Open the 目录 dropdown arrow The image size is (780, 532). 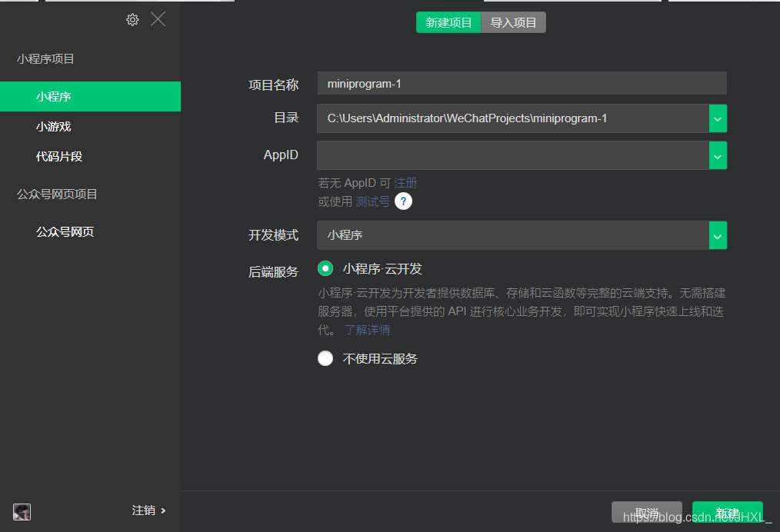tap(718, 118)
